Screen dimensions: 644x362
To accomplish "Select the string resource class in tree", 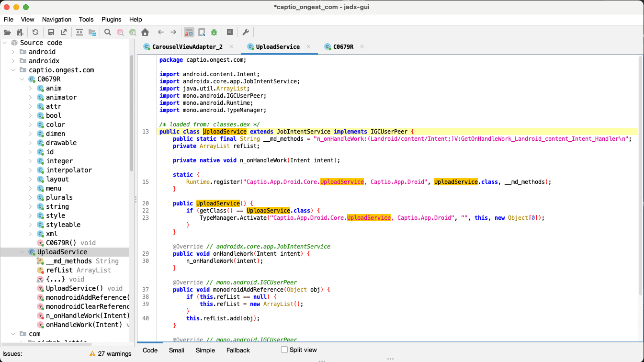I will coord(57,206).
